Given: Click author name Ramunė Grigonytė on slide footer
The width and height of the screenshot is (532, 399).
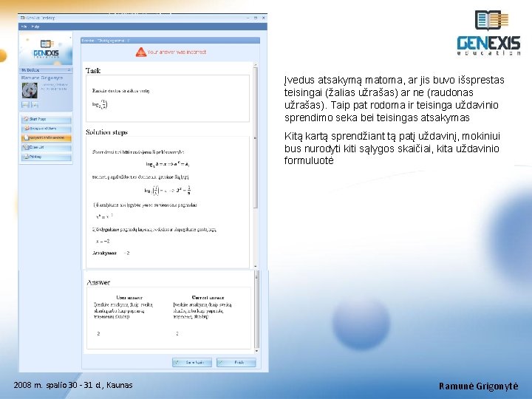Looking at the screenshot, I should pyautogui.click(x=478, y=386).
